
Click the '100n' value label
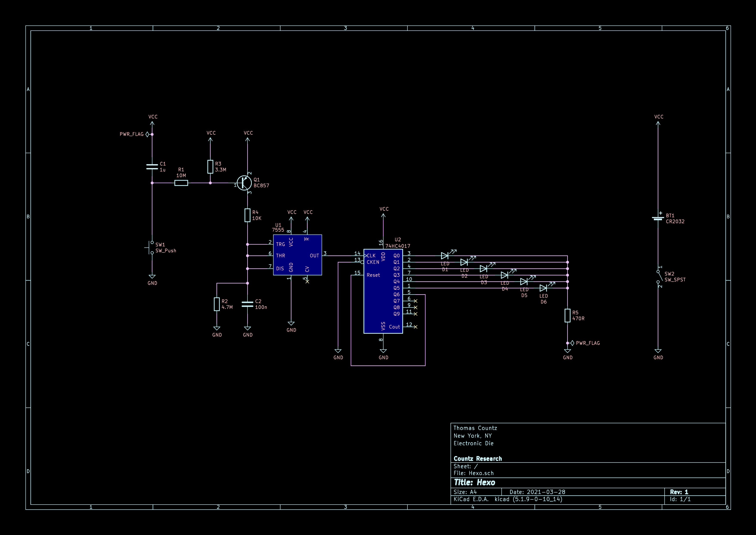tap(261, 307)
